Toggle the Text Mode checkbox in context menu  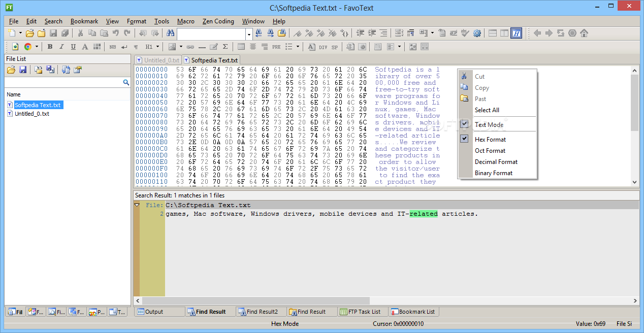464,124
